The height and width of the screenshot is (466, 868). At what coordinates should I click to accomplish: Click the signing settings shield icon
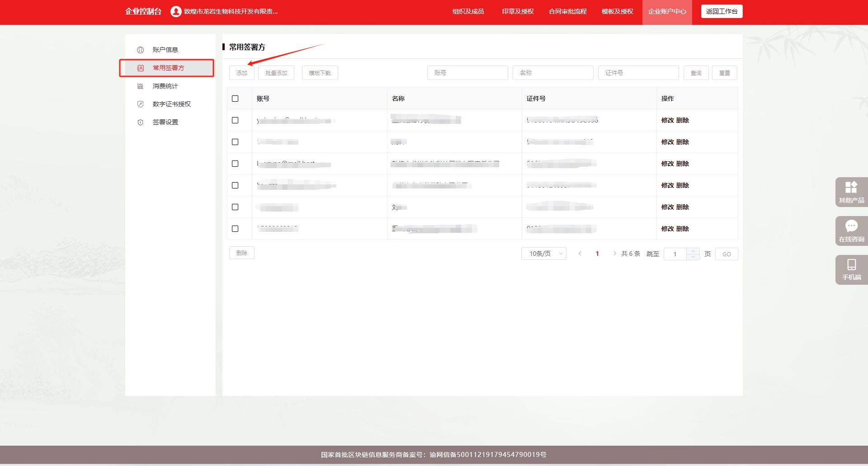pos(140,122)
